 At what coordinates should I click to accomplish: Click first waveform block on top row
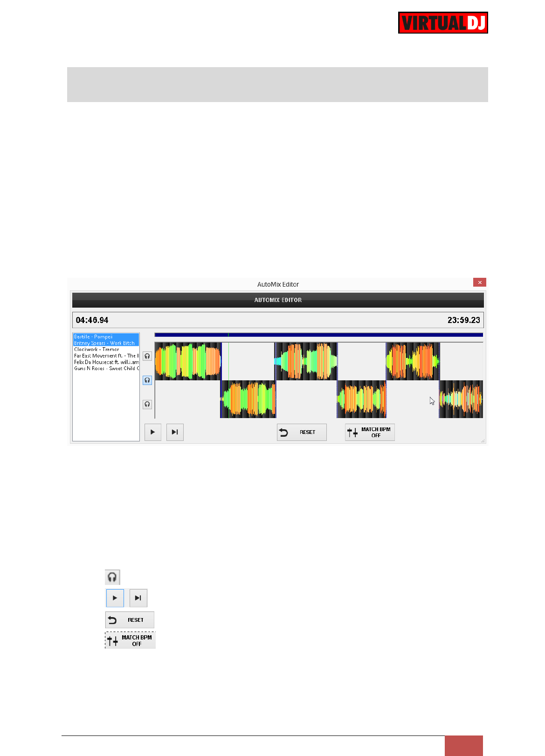click(188, 361)
